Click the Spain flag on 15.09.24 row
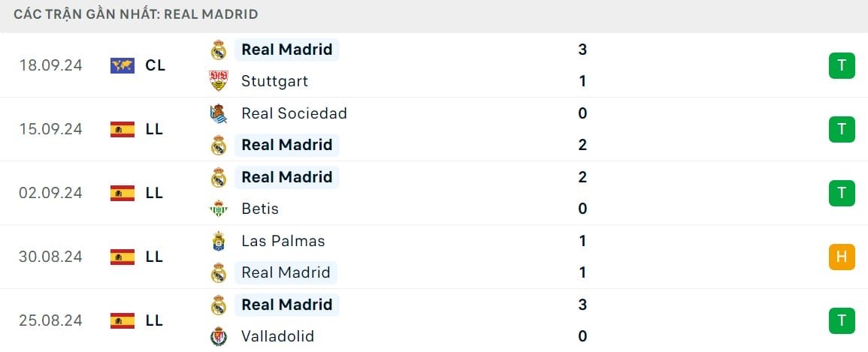This screenshot has width=868, height=352. pyautogui.click(x=122, y=129)
